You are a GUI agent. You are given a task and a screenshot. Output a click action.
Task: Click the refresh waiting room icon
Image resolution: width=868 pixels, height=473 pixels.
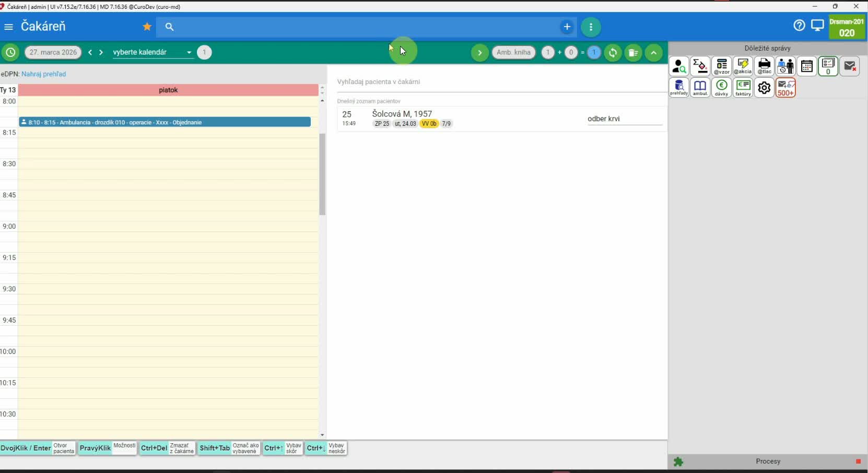point(613,53)
